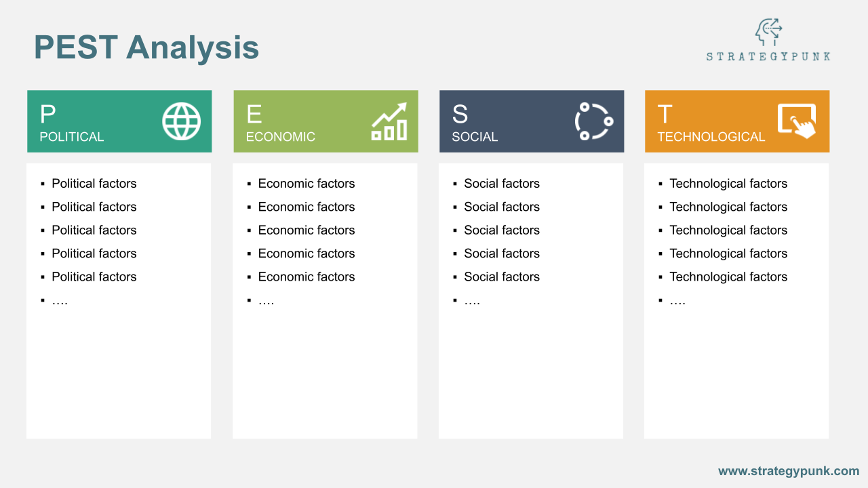Click the large letter S in navy header
The width and height of the screenshot is (868, 488).
tap(460, 115)
